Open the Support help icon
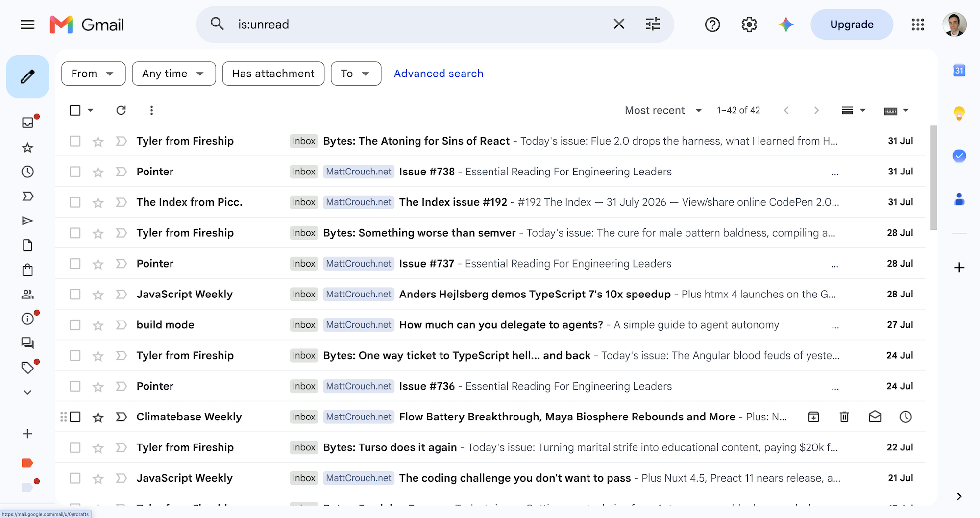 (712, 25)
